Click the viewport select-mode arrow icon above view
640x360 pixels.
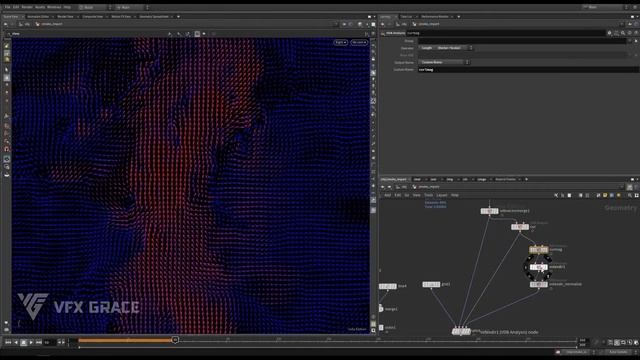click(x=170, y=34)
